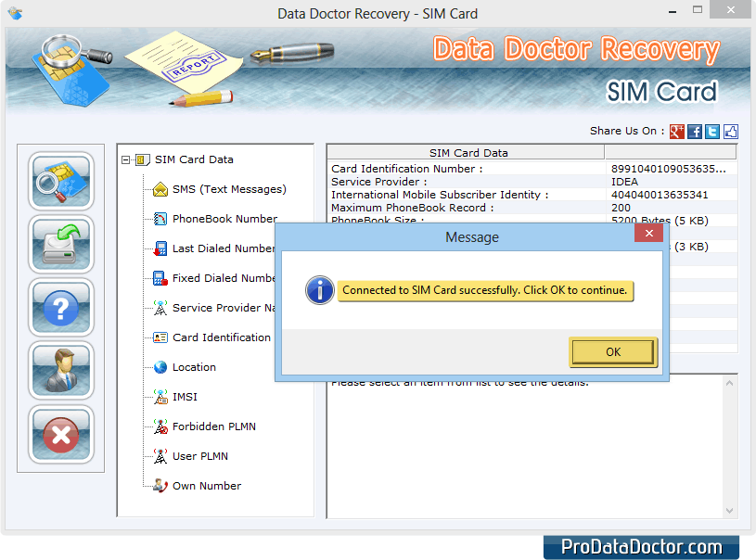The width and height of the screenshot is (756, 560).
Task: Select Service Provider Name tree item
Action: 224,308
